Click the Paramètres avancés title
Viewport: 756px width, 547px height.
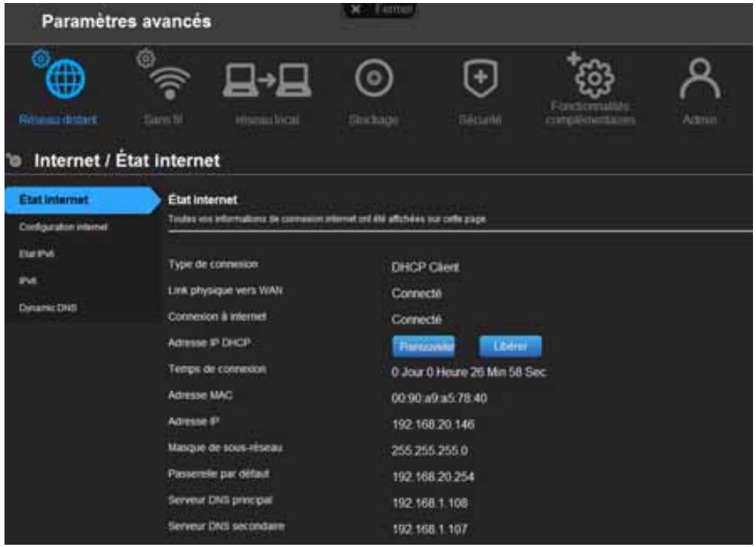click(x=127, y=22)
